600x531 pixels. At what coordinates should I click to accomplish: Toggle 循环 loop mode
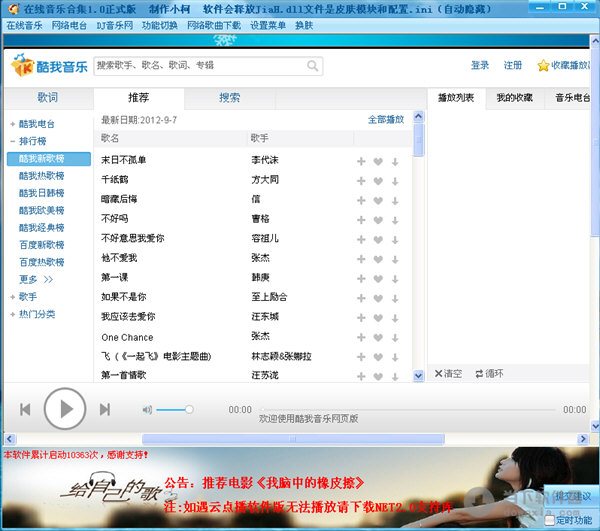click(489, 373)
